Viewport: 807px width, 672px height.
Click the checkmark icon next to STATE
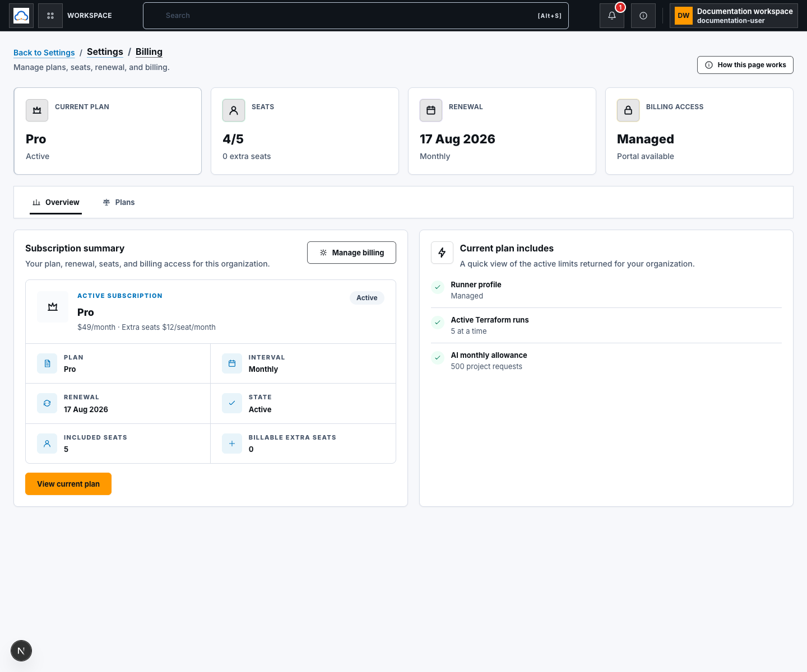tap(232, 403)
